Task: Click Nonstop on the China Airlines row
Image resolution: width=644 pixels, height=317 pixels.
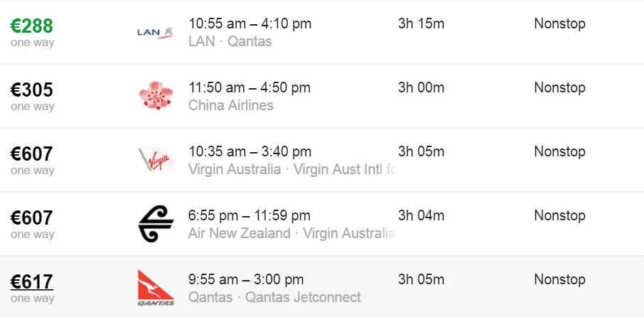Action: coord(560,88)
